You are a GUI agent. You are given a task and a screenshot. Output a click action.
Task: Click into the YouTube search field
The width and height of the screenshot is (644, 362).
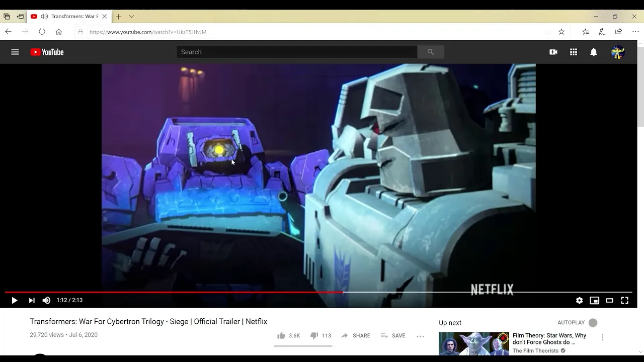[297, 52]
